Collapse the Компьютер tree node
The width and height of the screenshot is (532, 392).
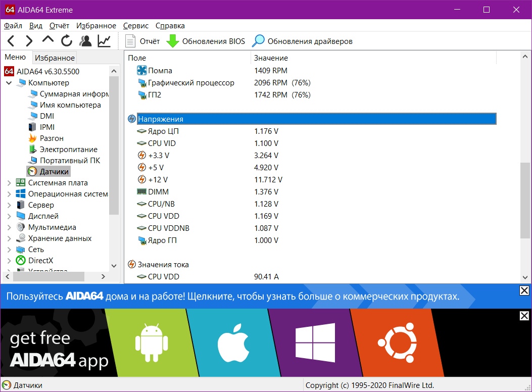pyautogui.click(x=9, y=83)
